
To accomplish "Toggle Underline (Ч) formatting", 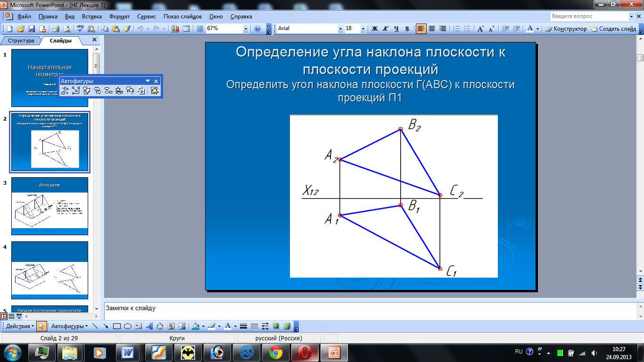I will point(396,29).
